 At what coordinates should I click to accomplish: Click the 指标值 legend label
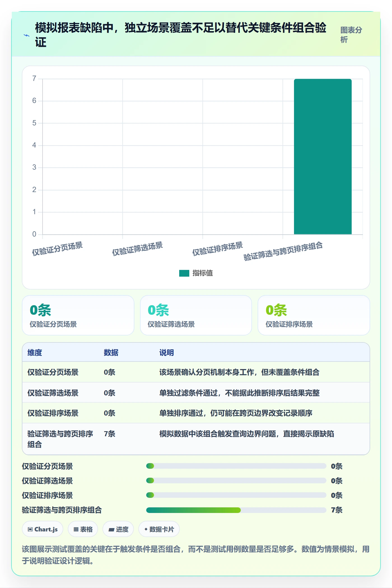pyautogui.click(x=203, y=273)
